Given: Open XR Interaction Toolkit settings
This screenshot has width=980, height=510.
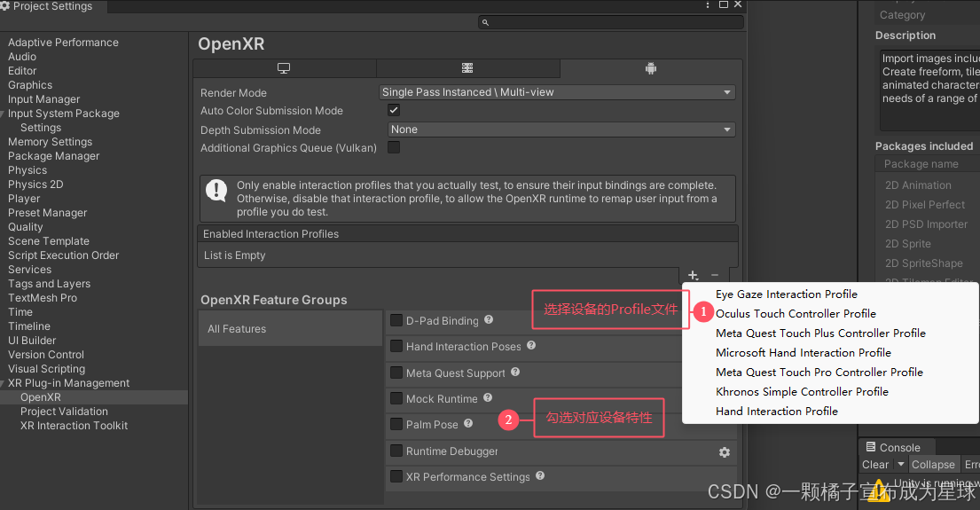Looking at the screenshot, I should tap(74, 426).
